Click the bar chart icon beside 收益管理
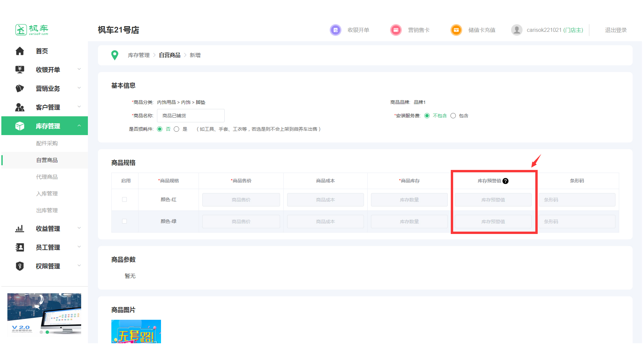The image size is (644, 362). 20,229
